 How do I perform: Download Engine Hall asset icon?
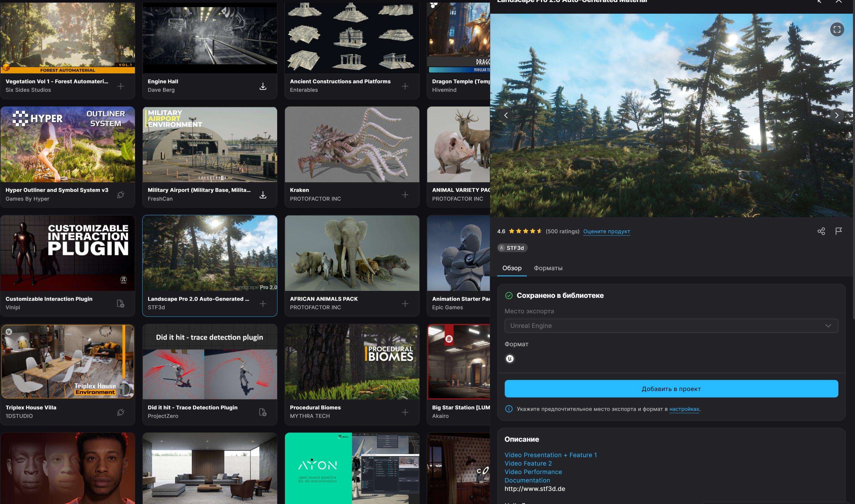pos(263,86)
